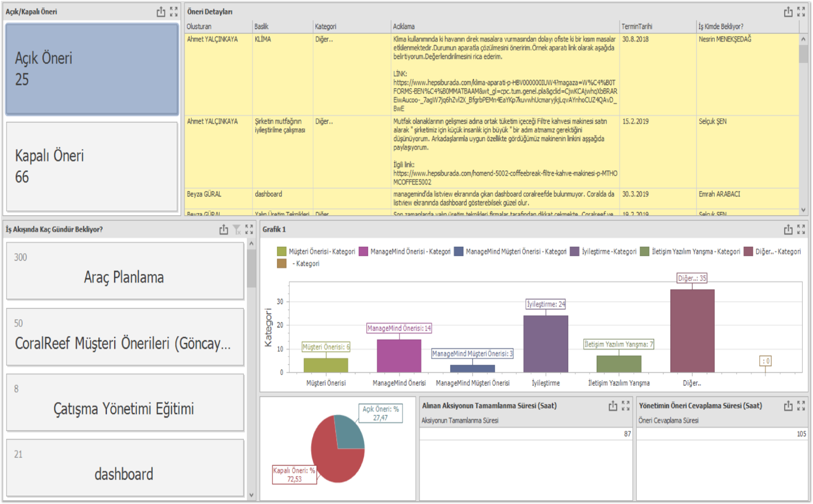
Task: Click Kapalı Öneri red pie slice
Action: coord(335,462)
